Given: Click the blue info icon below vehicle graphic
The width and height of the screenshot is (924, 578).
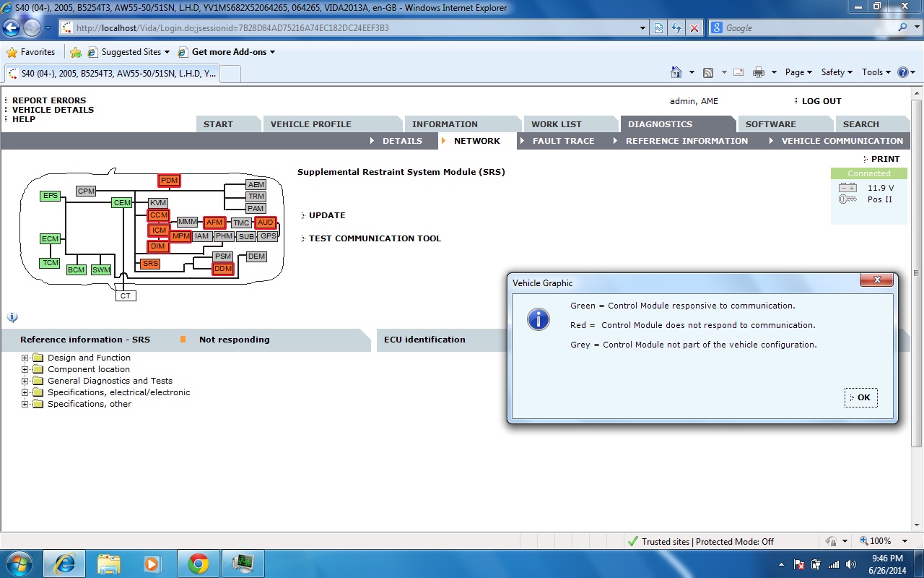Looking at the screenshot, I should tap(12, 317).
